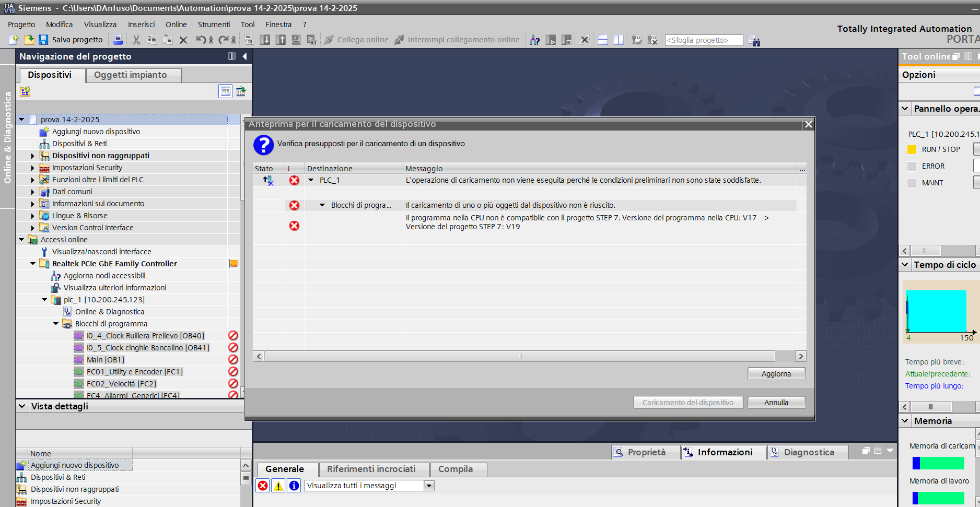
Task: Click Annulla to cancel the dialog
Action: pos(776,403)
